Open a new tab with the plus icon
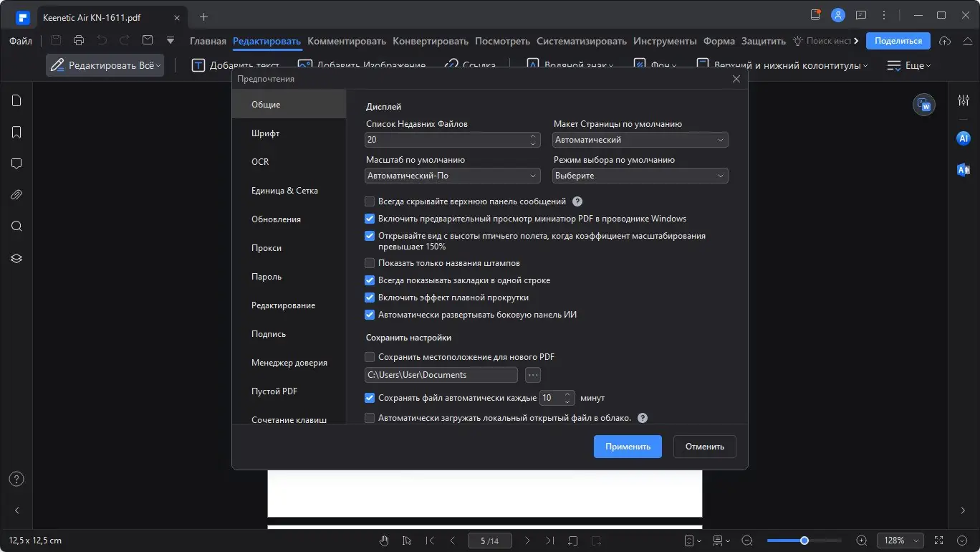The image size is (980, 552). click(203, 16)
